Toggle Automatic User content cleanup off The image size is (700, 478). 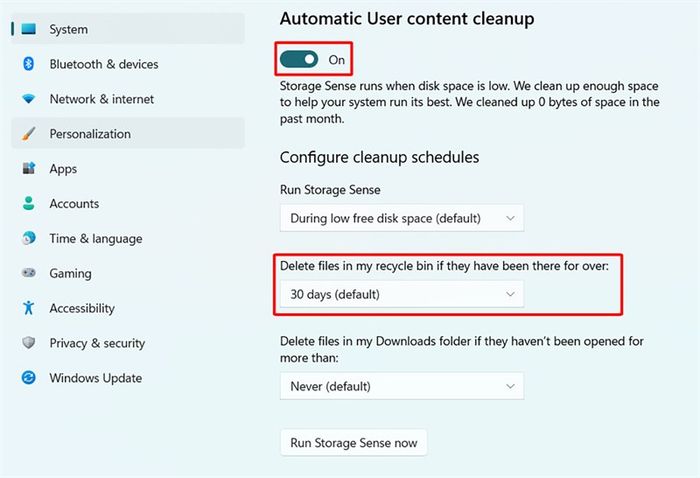point(299,59)
